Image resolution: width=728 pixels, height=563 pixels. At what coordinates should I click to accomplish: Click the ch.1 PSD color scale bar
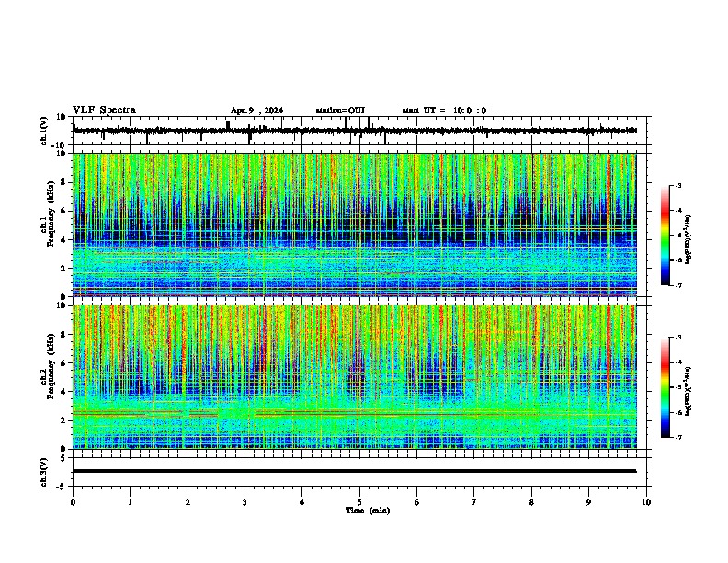tap(665, 236)
